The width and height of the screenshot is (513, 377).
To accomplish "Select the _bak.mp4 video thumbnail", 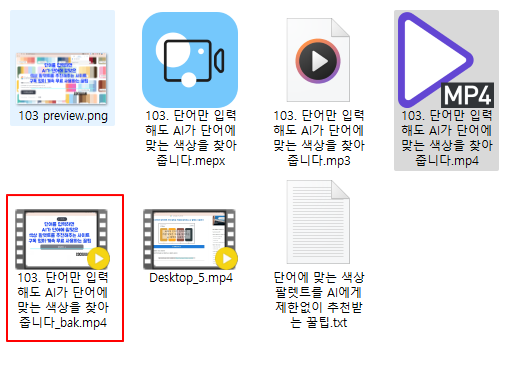I will coord(62,239).
